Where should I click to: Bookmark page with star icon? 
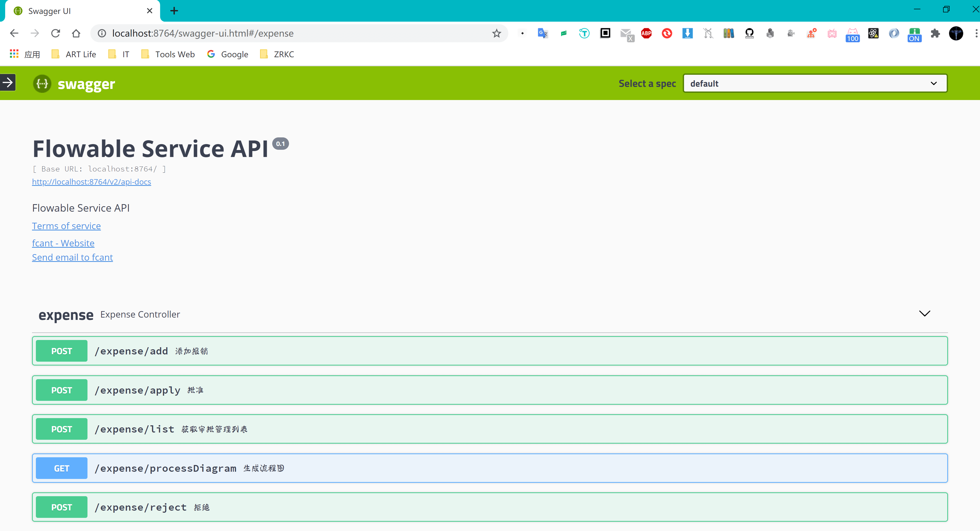pos(496,34)
